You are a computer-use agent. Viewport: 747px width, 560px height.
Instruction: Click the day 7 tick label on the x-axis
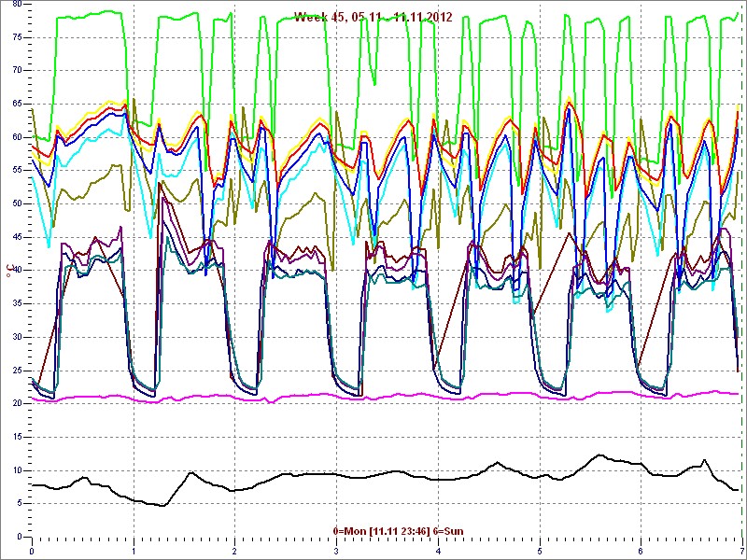pos(740,551)
